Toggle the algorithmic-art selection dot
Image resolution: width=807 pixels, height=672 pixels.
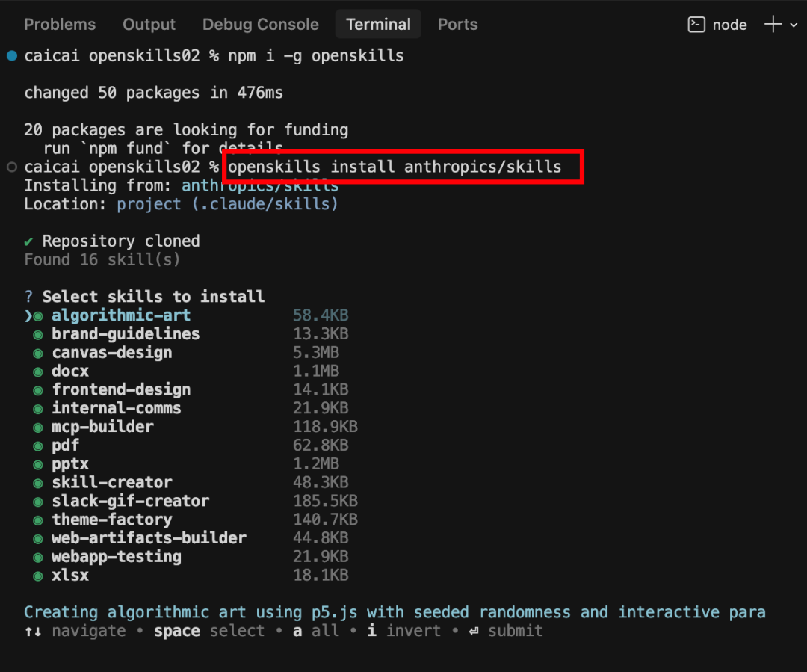click(38, 316)
